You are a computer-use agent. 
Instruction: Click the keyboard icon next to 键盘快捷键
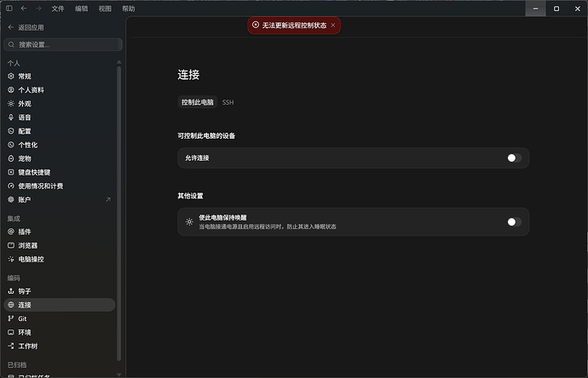[x=11, y=172]
